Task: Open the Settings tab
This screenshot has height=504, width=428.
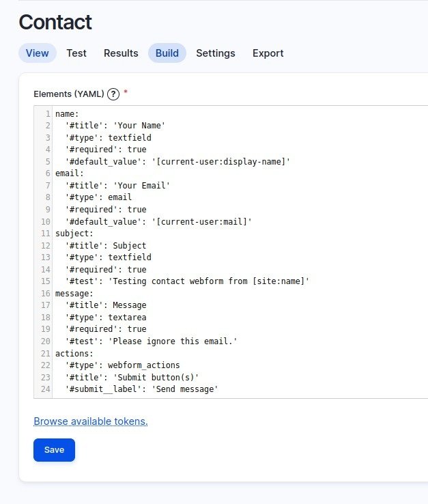Action: pyautogui.click(x=216, y=53)
